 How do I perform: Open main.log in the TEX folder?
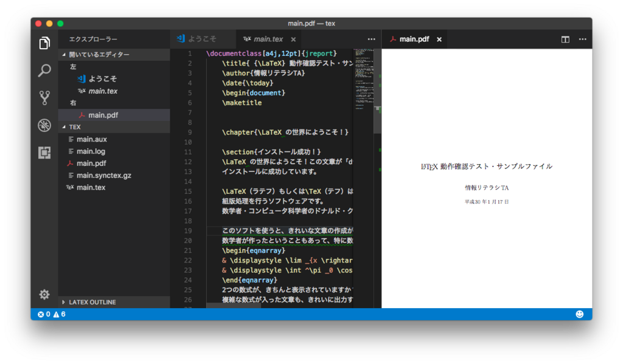[114, 151]
